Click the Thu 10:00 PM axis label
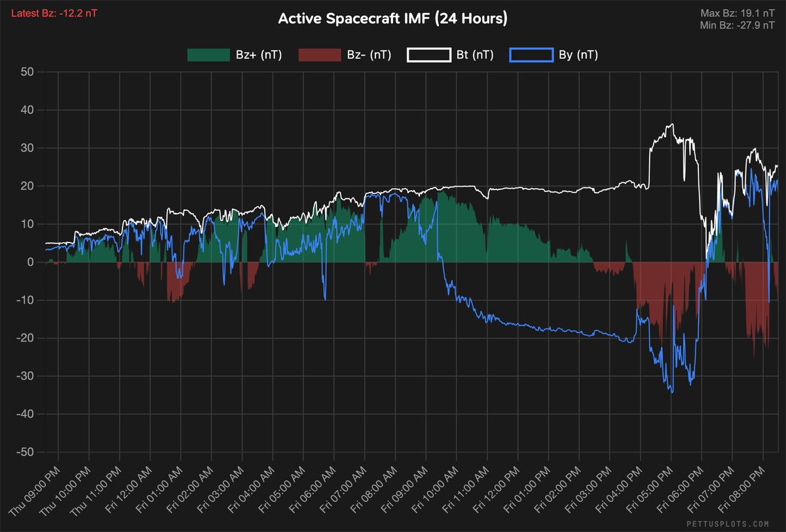Image resolution: width=786 pixels, height=532 pixels. (66, 491)
